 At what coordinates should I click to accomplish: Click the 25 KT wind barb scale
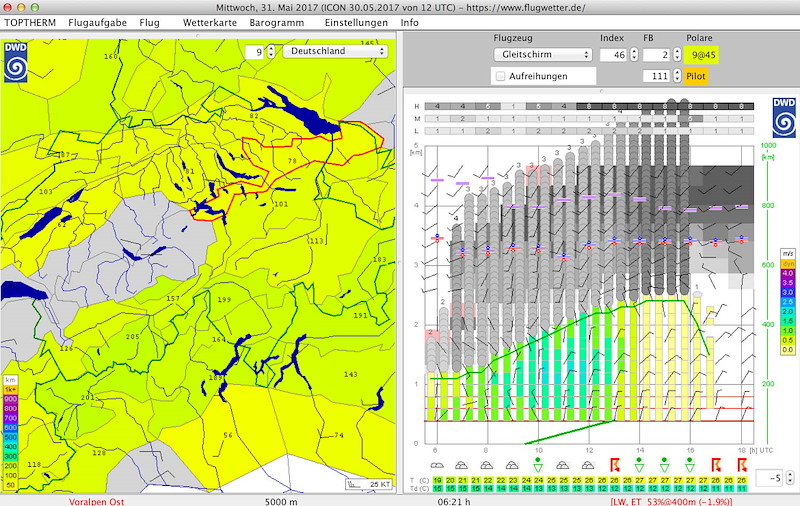click(x=369, y=484)
